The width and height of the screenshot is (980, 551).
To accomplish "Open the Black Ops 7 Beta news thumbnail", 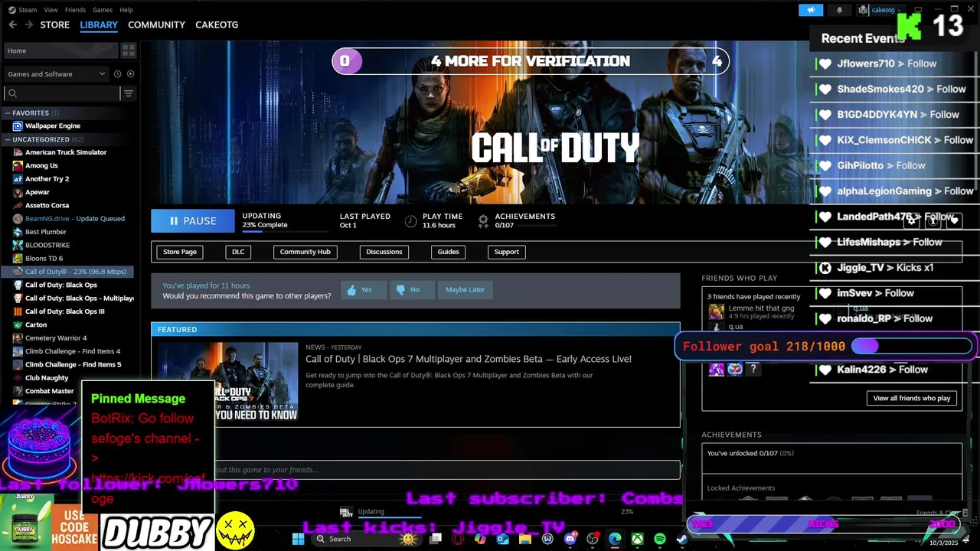I will pyautogui.click(x=228, y=381).
